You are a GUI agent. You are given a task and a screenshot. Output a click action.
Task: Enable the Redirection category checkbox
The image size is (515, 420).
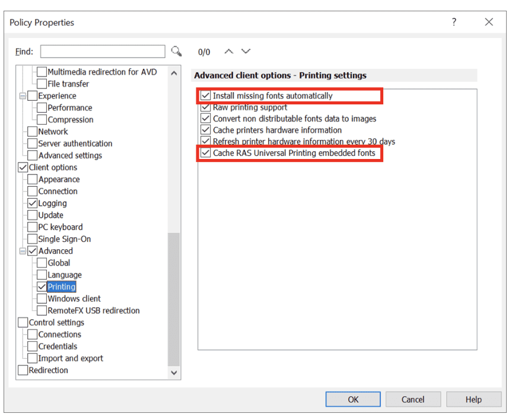tap(23, 370)
